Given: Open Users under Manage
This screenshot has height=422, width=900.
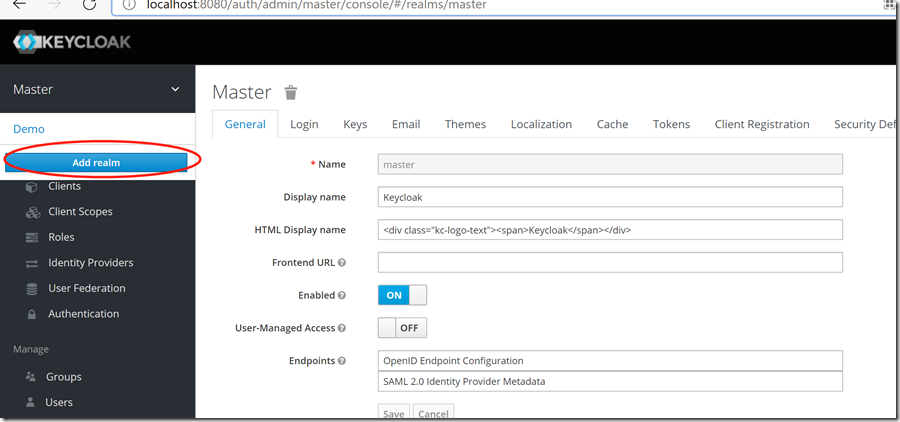Looking at the screenshot, I should [59, 402].
